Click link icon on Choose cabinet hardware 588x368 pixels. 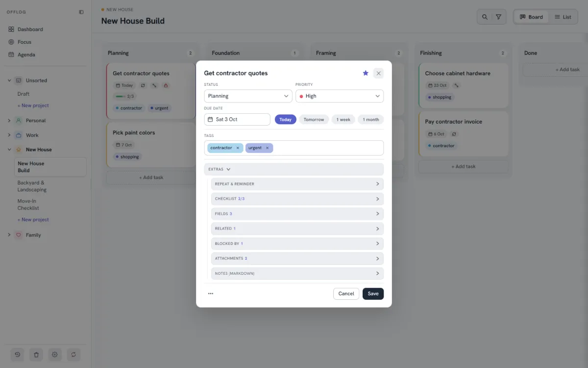(456, 85)
